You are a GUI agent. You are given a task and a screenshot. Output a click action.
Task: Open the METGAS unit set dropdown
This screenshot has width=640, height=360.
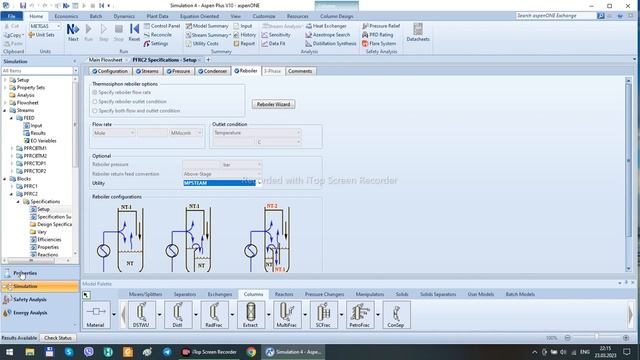tap(58, 26)
